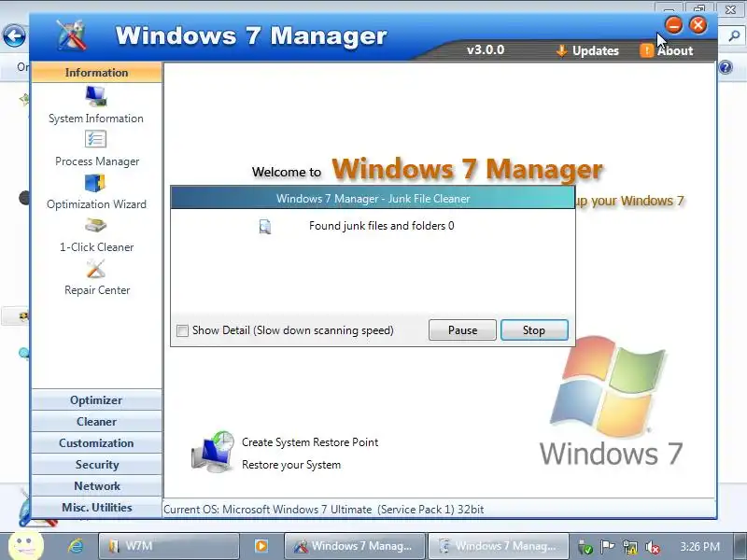Click the Updates link

[x=596, y=50]
